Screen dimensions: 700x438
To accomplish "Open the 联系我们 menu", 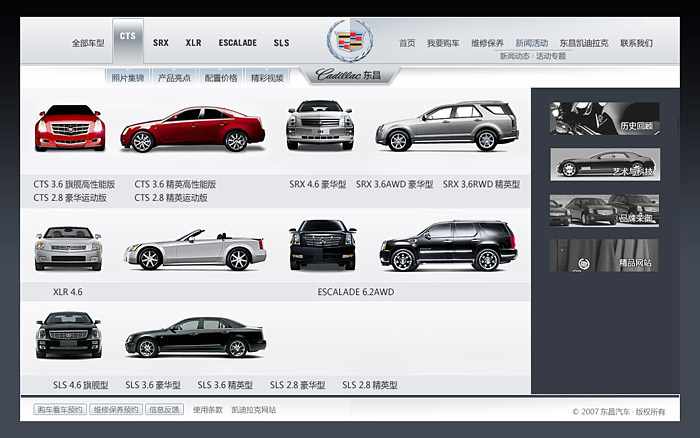I will (x=636, y=43).
